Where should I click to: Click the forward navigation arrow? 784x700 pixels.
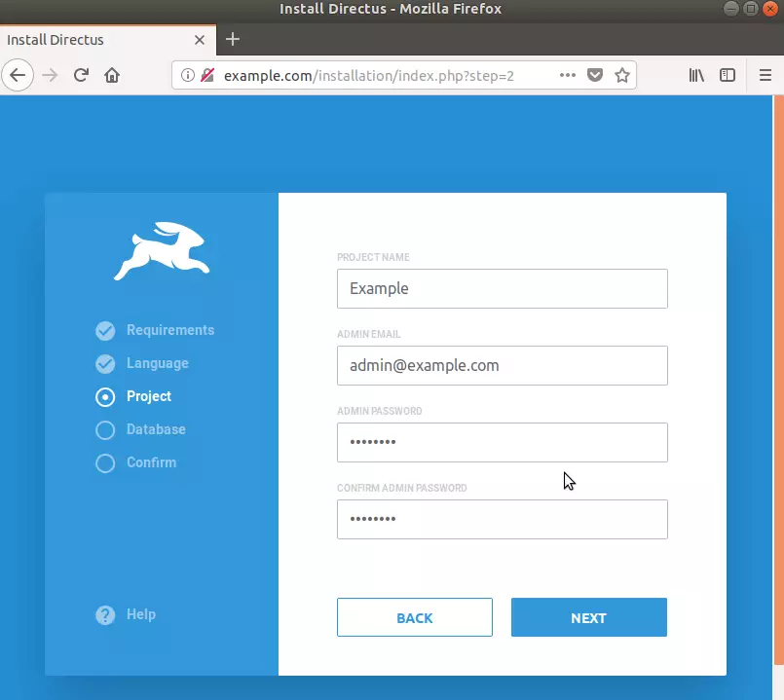[50, 76]
